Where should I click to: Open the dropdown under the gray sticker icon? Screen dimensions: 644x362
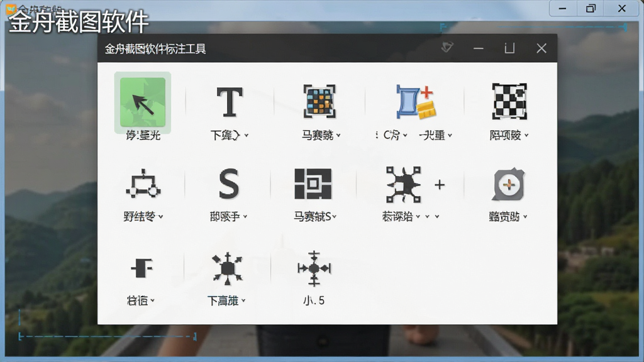[x=525, y=216]
